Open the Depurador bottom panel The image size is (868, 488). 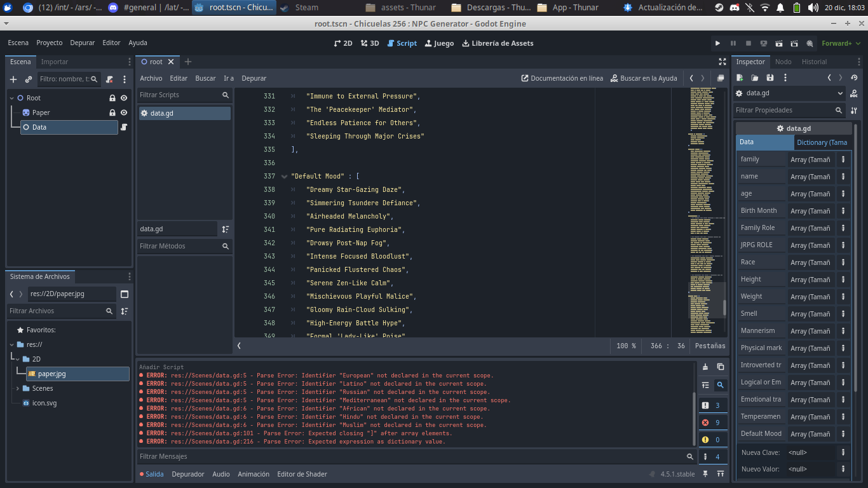(188, 474)
